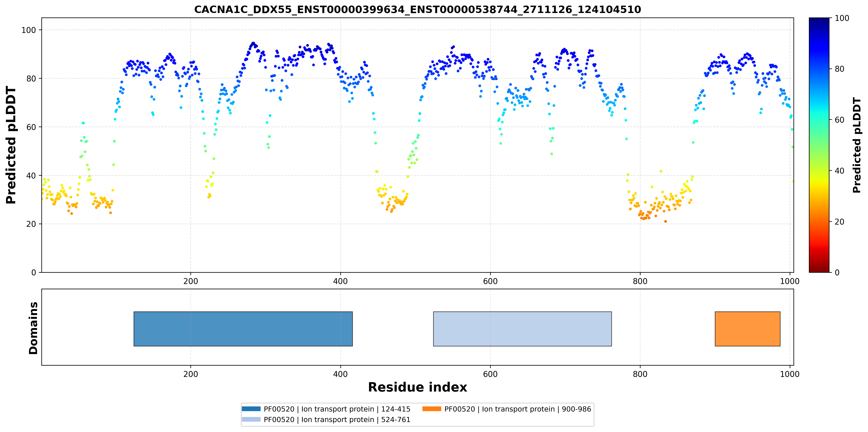Click the plot title CACNA1C_DDX55 text
This screenshot has height=432, width=868.
pyautogui.click(x=418, y=9)
